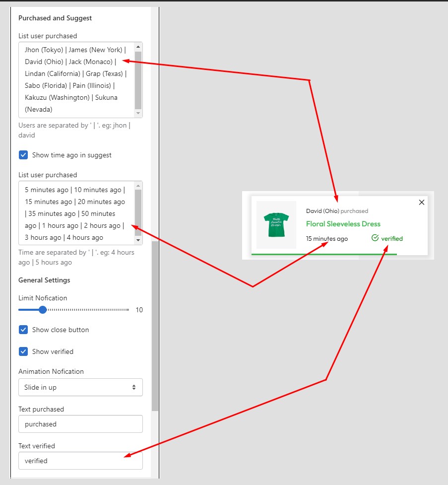Focus the Text purchased input field
The height and width of the screenshot is (485, 448).
(80, 424)
